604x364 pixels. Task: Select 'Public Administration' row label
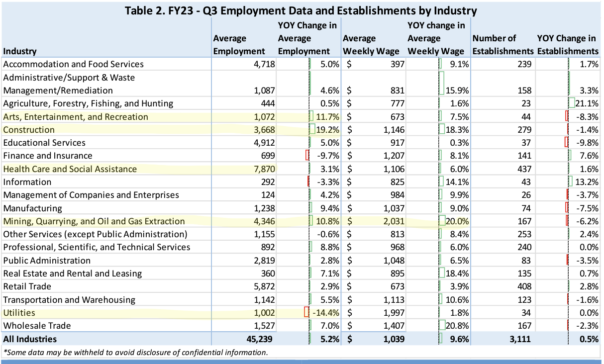click(x=47, y=261)
